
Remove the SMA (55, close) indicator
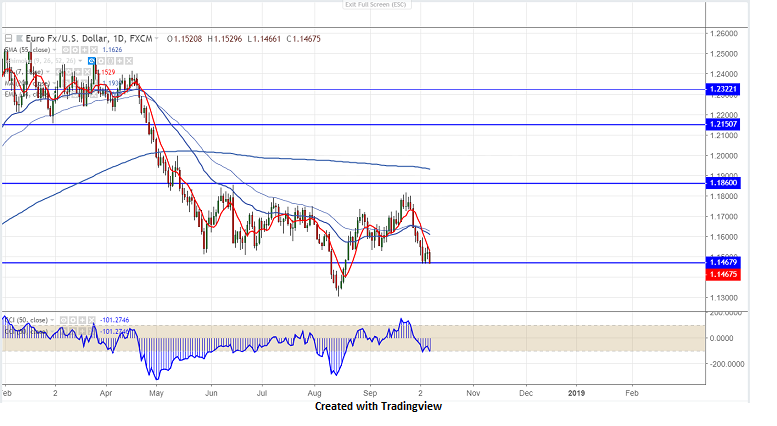point(94,50)
